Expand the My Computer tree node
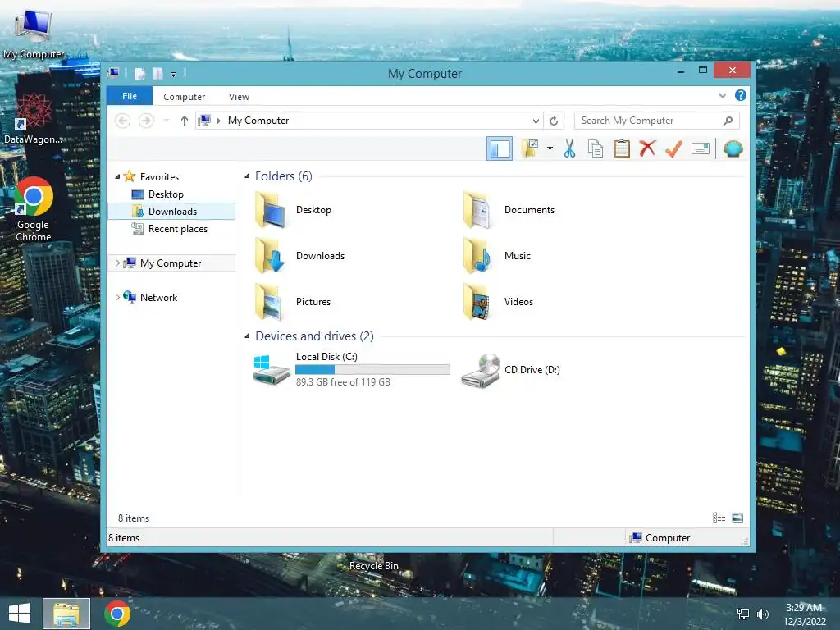840x630 pixels. (x=117, y=263)
